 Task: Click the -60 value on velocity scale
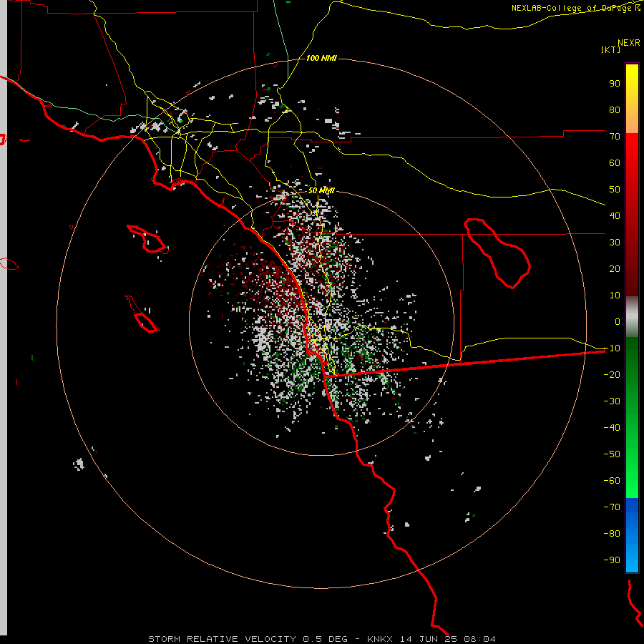click(612, 481)
